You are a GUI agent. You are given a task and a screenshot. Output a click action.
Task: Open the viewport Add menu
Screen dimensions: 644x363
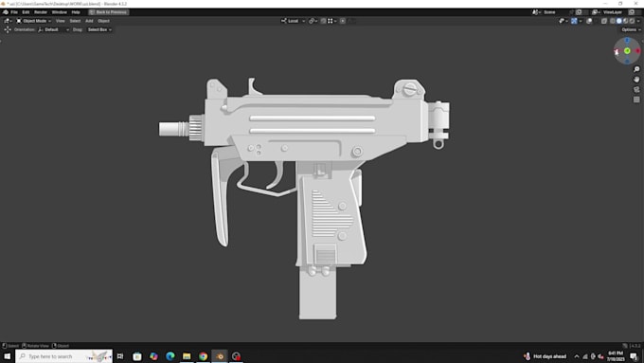89,21
